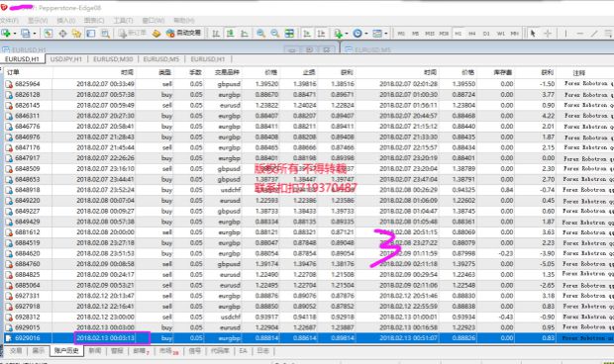Expand the periodicity clock dropdown arrow
Viewport: 614px width, 364px height.
click(x=366, y=34)
